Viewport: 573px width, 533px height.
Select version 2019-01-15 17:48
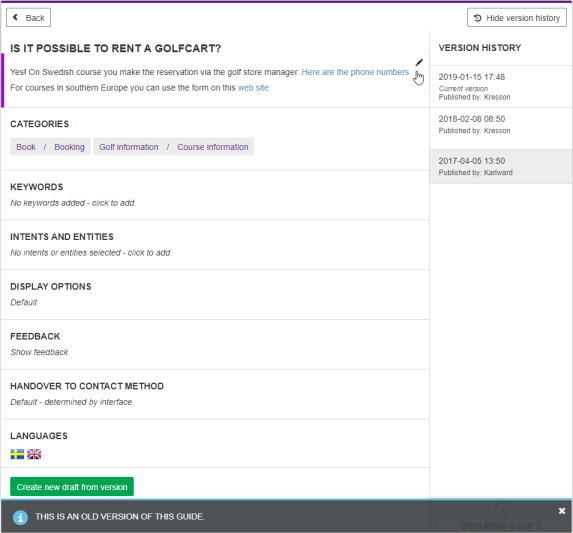tap(501, 87)
